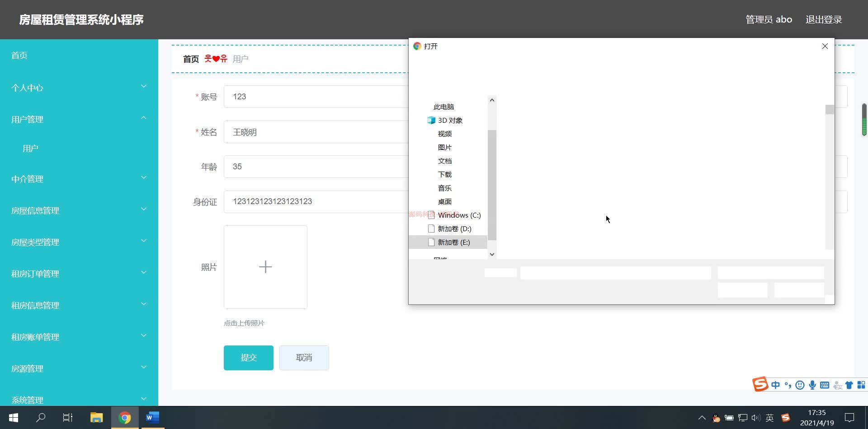Expand 房屋信息管理 sidebar menu

coord(79,210)
